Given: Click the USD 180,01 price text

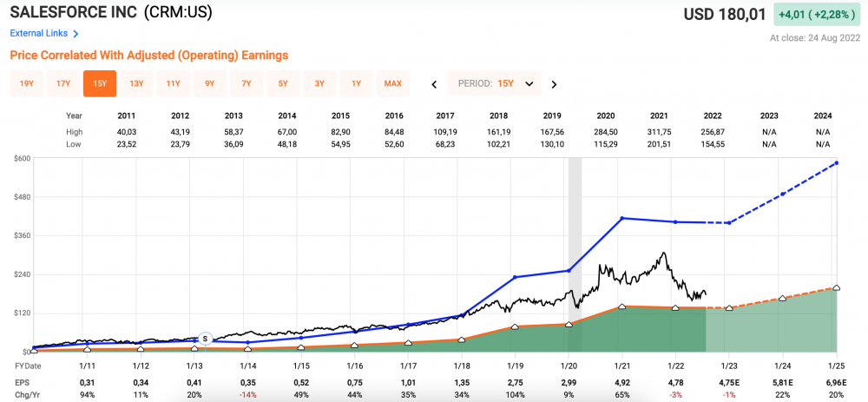Looking at the screenshot, I should coord(725,15).
